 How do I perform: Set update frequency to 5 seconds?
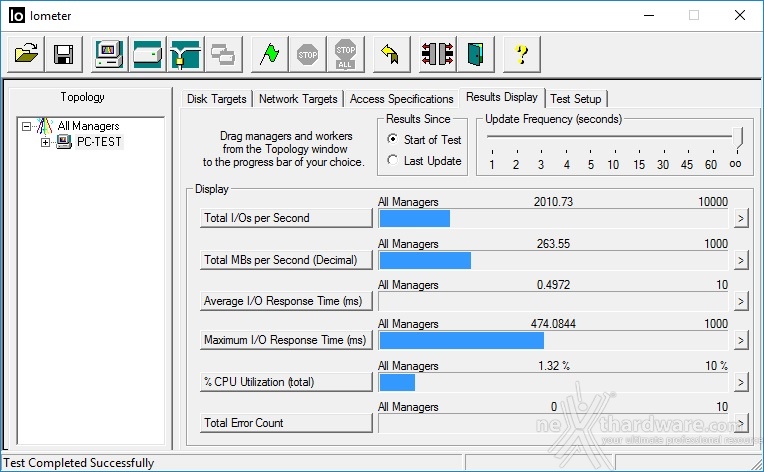(x=590, y=164)
